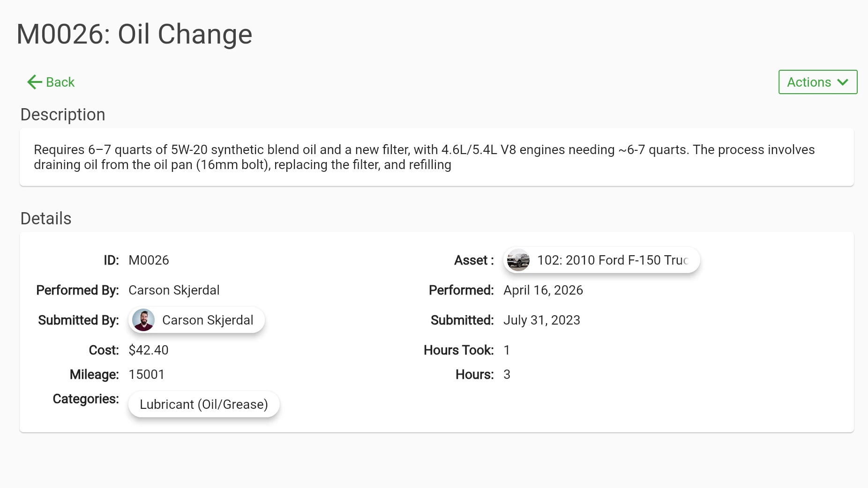868x488 pixels.
Task: Open the Carson Skjerdal submitter chip
Action: pyautogui.click(x=207, y=320)
